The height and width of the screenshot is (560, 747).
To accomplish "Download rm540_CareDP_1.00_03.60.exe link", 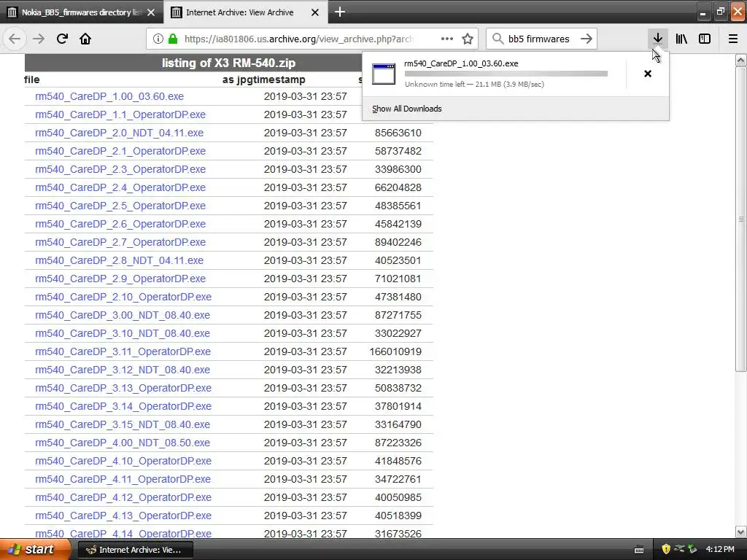I will tap(109, 96).
